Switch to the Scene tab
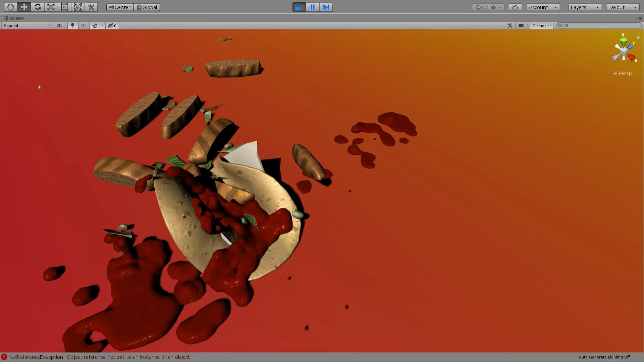 pyautogui.click(x=14, y=18)
